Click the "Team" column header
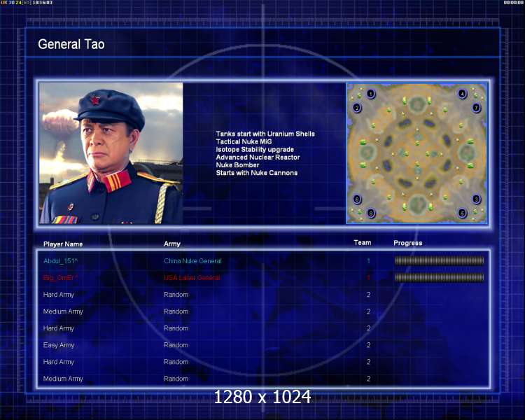 pos(363,242)
